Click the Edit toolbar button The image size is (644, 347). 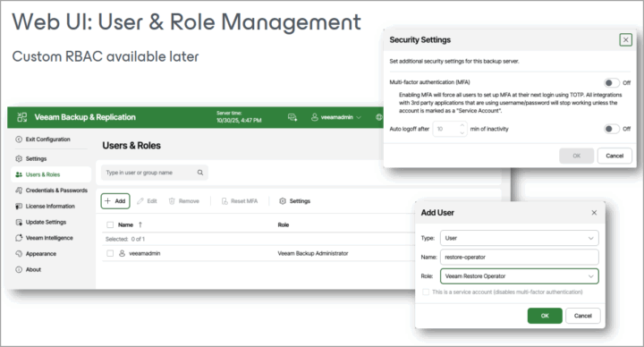[x=147, y=201]
